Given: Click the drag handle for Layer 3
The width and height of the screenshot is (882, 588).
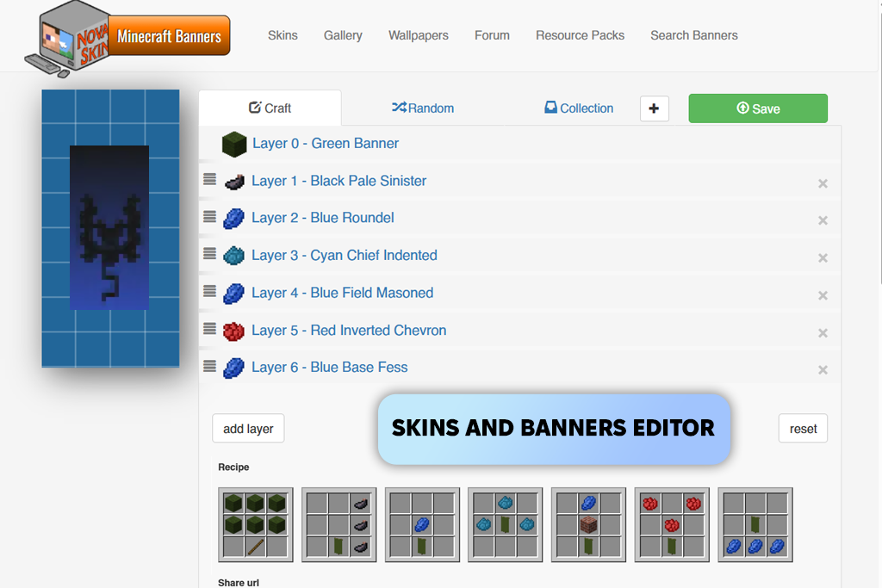Looking at the screenshot, I should pyautogui.click(x=210, y=253).
